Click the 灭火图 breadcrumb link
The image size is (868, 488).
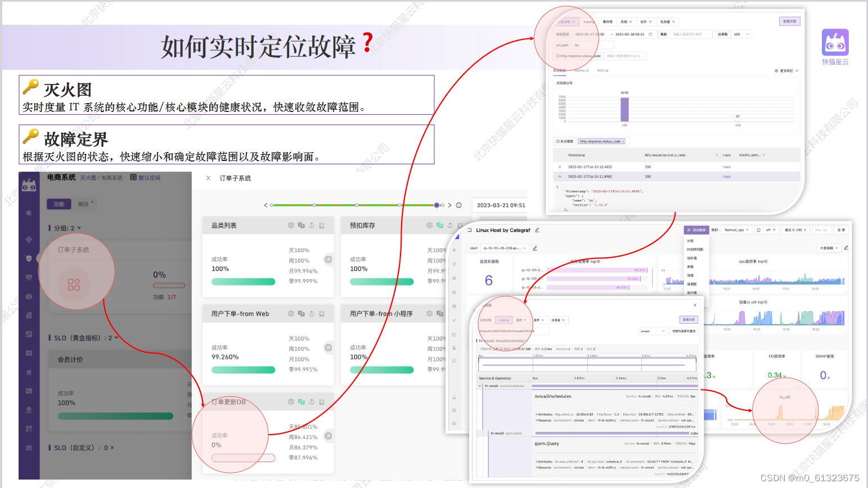point(88,178)
